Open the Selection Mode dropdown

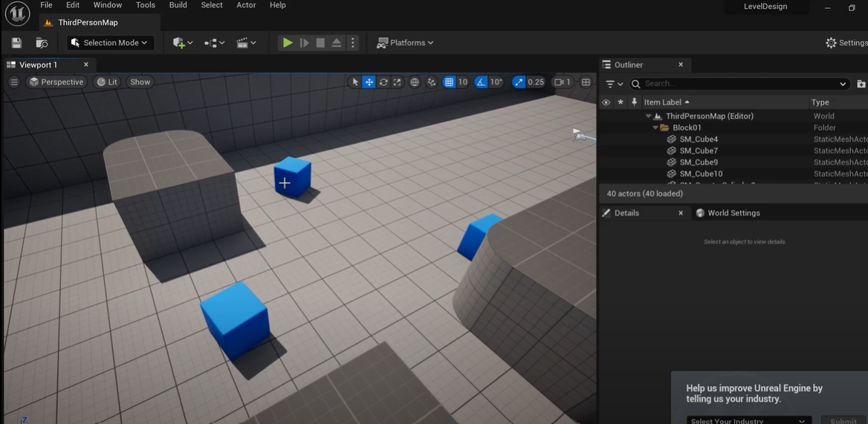(111, 43)
